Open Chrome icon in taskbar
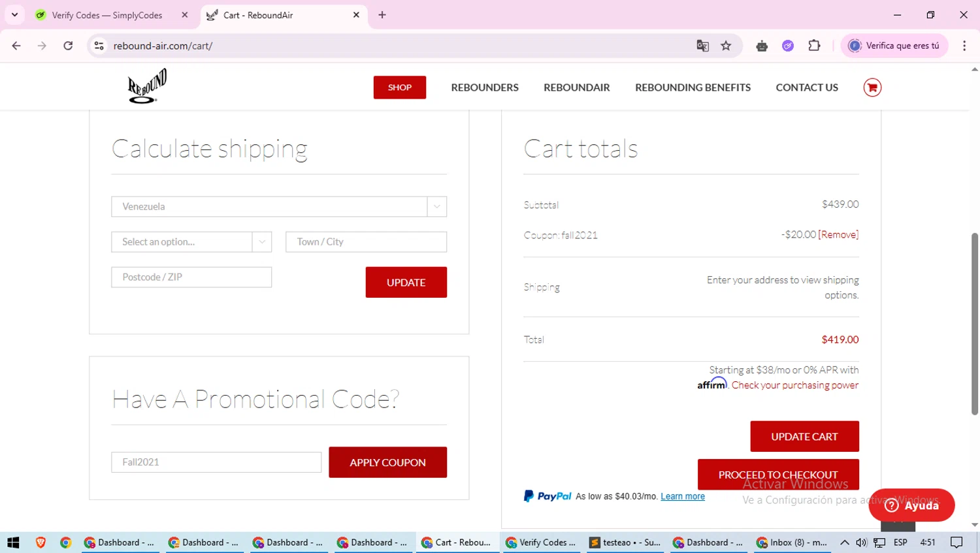The height and width of the screenshot is (553, 980). point(65,543)
